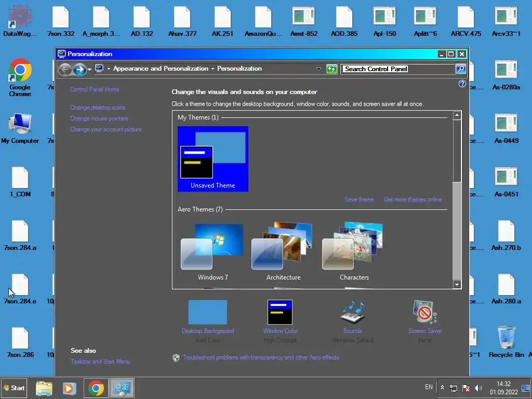Open address bar history dropdown

click(318, 69)
